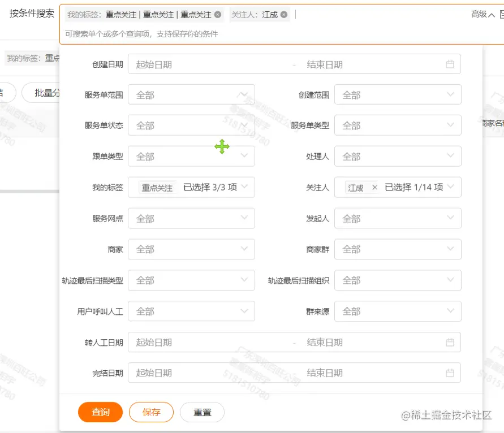The image size is (504, 433).
Task: Open the 商家群 dropdown
Action: point(398,249)
